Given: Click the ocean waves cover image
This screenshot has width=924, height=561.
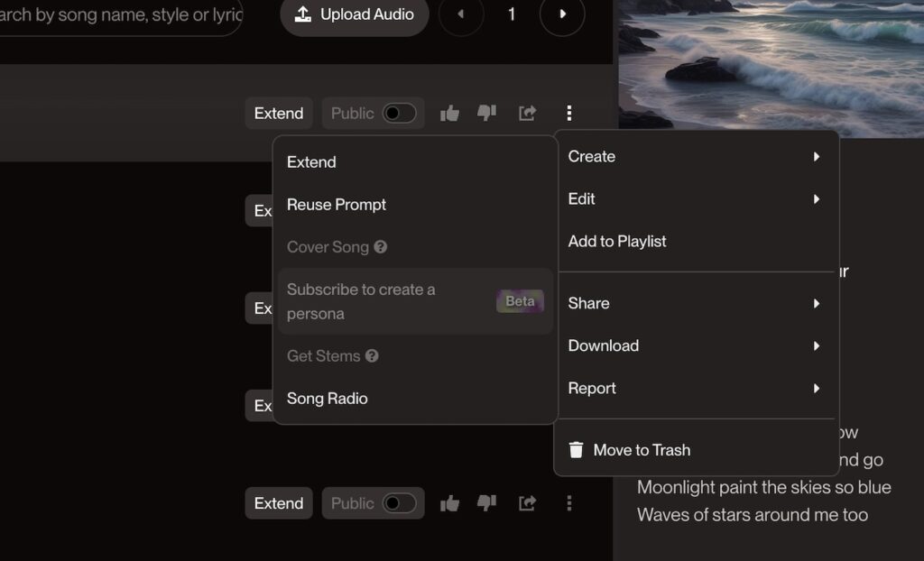Looking at the screenshot, I should (770, 63).
